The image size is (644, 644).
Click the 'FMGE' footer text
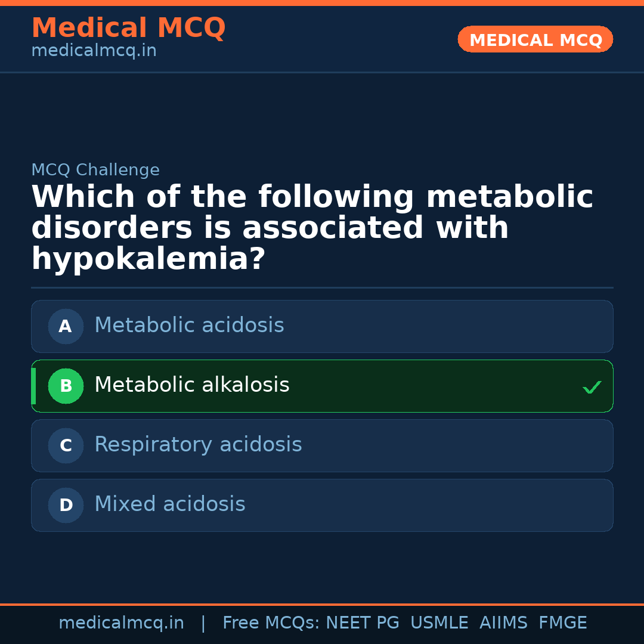(x=562, y=622)
